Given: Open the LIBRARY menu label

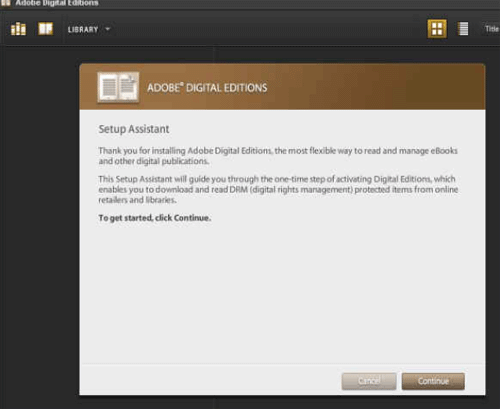Looking at the screenshot, I should pyautogui.click(x=83, y=30).
